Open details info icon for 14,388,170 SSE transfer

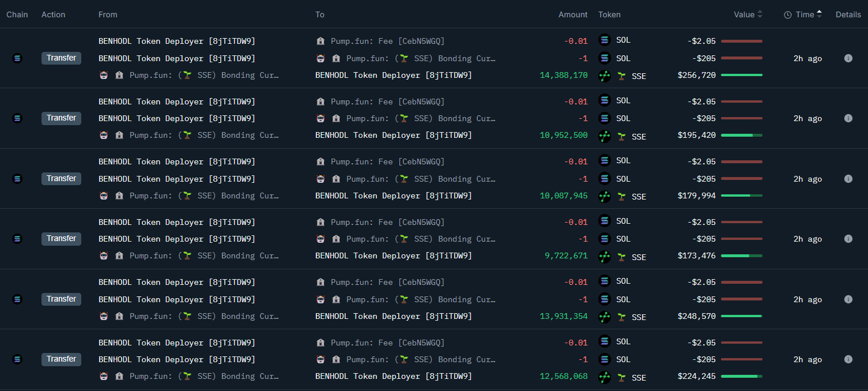tap(848, 58)
